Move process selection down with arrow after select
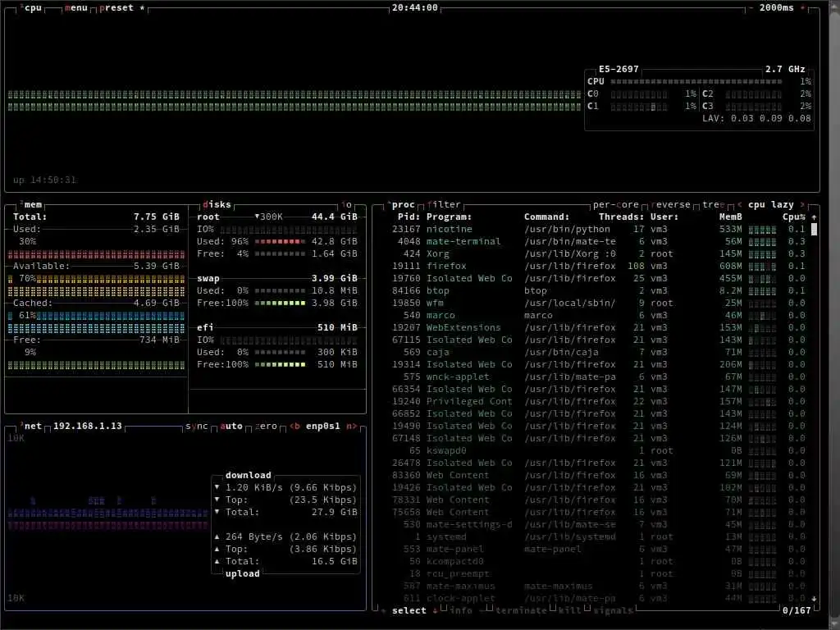 click(x=435, y=610)
